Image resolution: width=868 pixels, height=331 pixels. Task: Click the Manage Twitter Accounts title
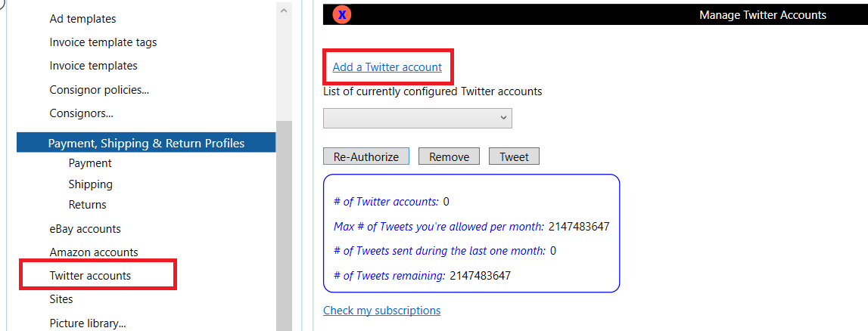pyautogui.click(x=762, y=15)
